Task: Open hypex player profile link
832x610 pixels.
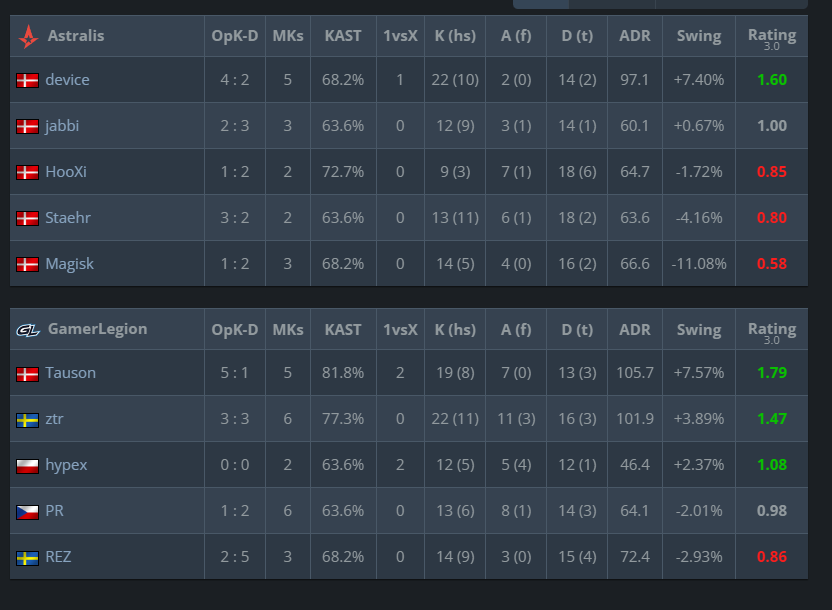Action: (66, 465)
